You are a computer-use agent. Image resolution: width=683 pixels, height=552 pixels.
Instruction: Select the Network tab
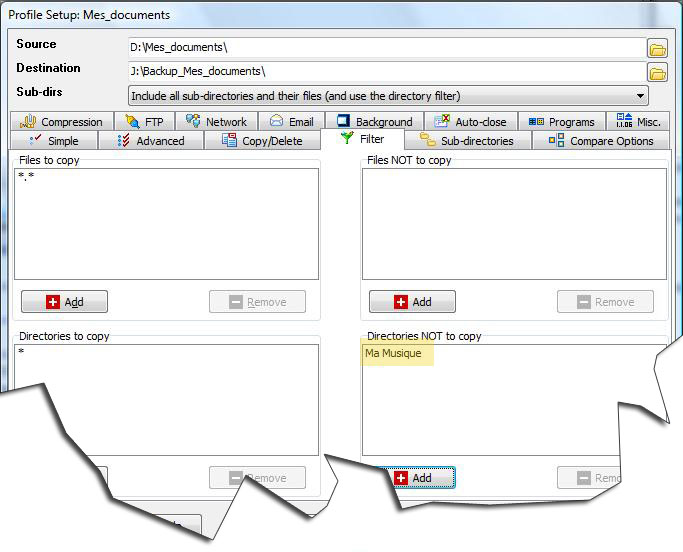point(216,122)
